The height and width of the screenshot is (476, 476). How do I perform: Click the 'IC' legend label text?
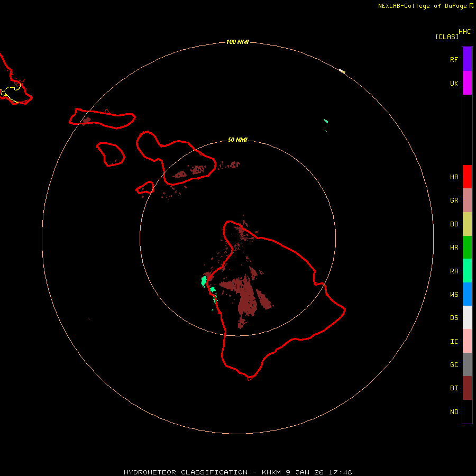pyautogui.click(x=454, y=342)
